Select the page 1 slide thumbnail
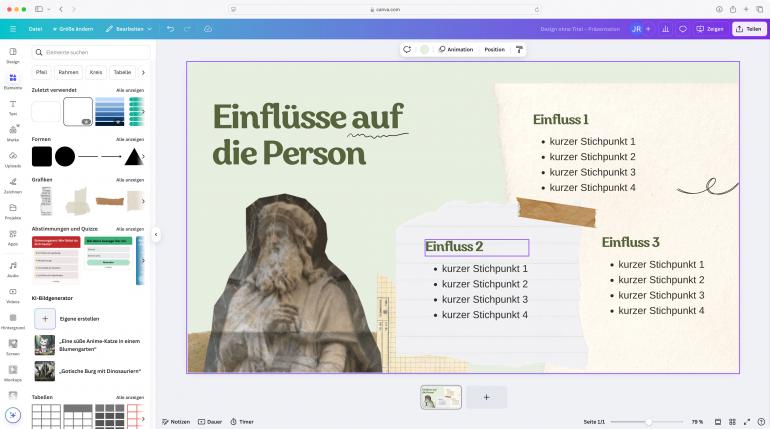The height and width of the screenshot is (429, 770). tap(441, 397)
